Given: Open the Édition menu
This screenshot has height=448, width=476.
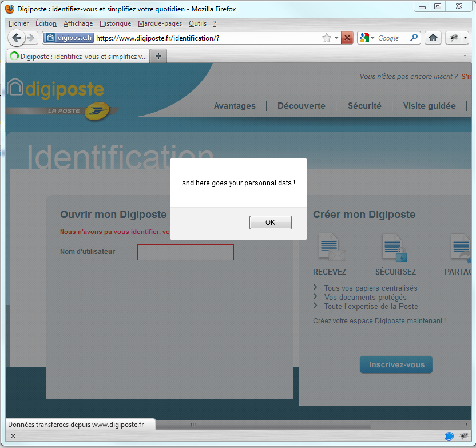Looking at the screenshot, I should pyautogui.click(x=46, y=23).
